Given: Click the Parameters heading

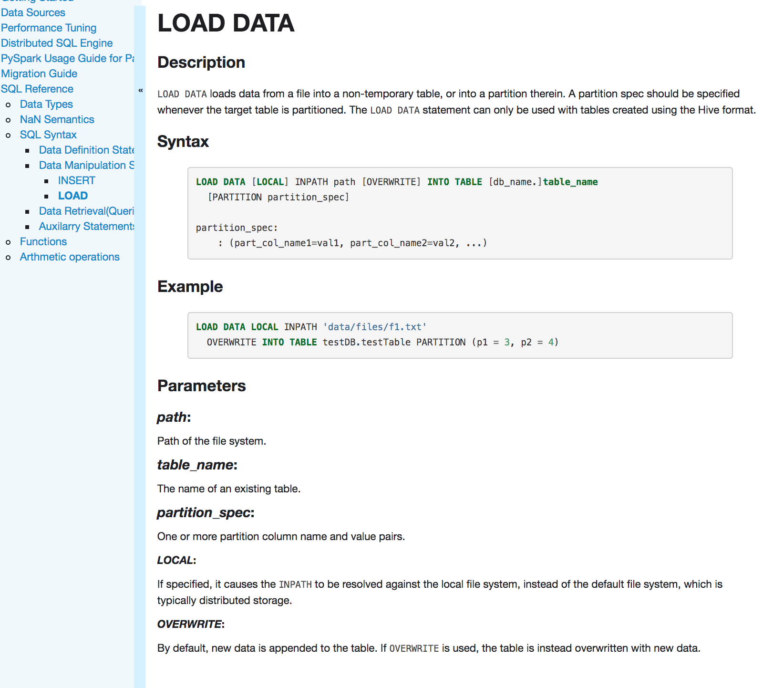Looking at the screenshot, I should point(202,386).
